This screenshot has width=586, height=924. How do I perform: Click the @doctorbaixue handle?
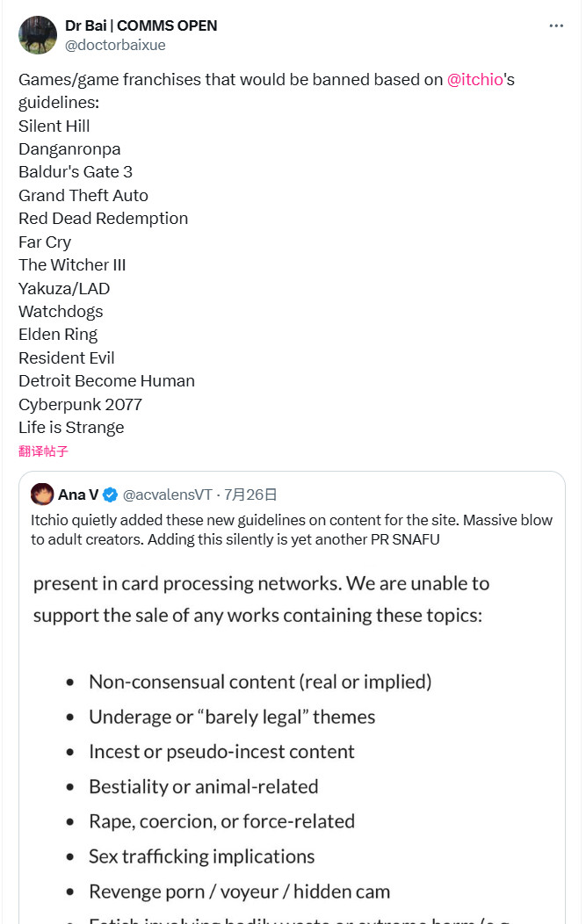tap(115, 45)
